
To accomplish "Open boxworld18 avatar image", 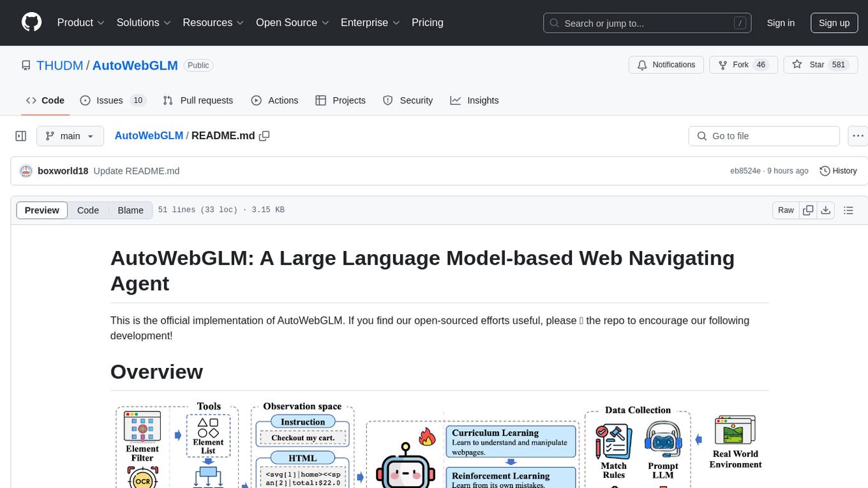I will (26, 171).
